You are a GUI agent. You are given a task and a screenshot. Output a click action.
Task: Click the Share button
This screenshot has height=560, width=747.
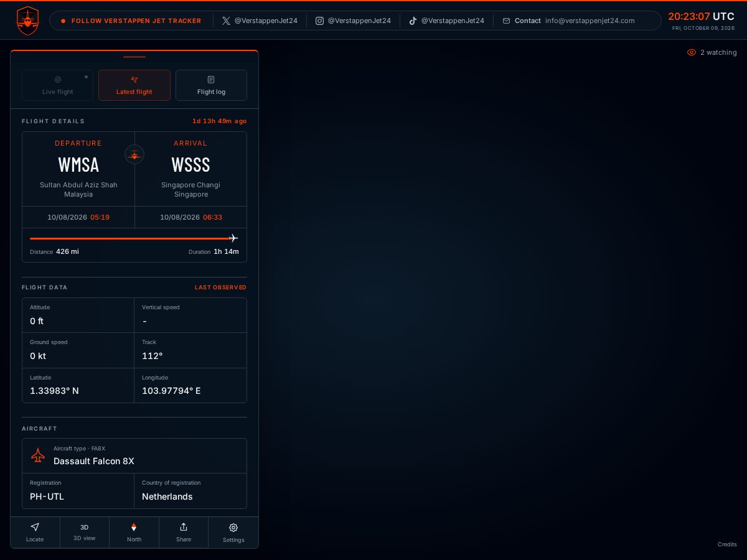pyautogui.click(x=184, y=532)
